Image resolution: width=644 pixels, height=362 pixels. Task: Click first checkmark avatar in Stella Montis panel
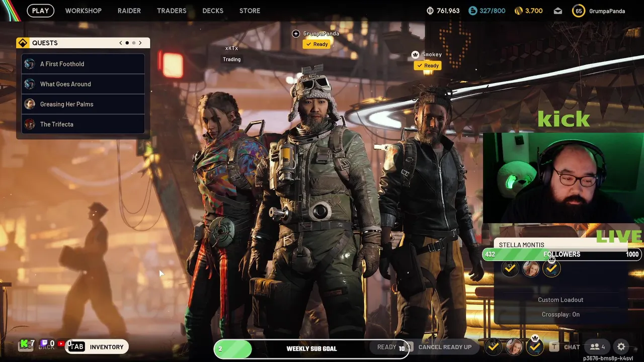510,269
